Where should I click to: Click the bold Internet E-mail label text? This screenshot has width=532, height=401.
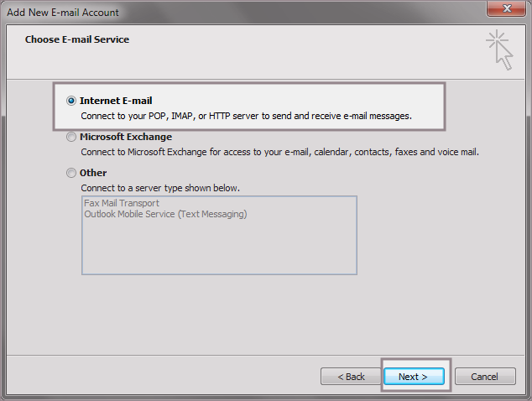pos(116,101)
